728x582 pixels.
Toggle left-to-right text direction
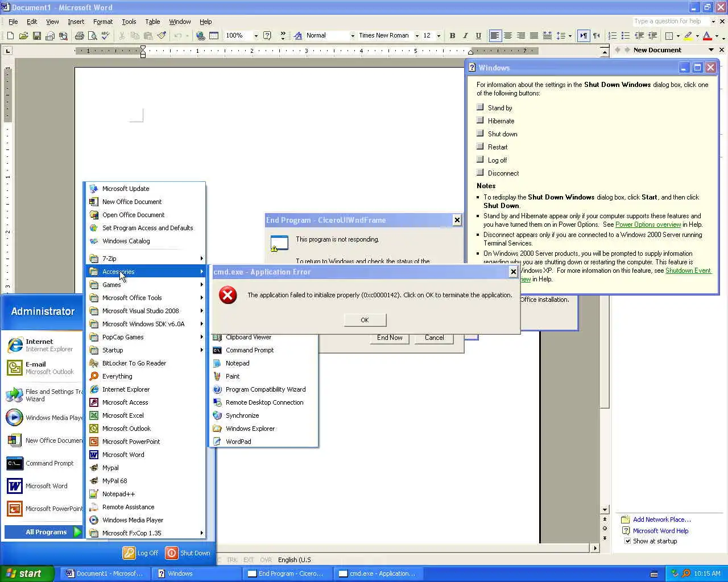coord(584,36)
